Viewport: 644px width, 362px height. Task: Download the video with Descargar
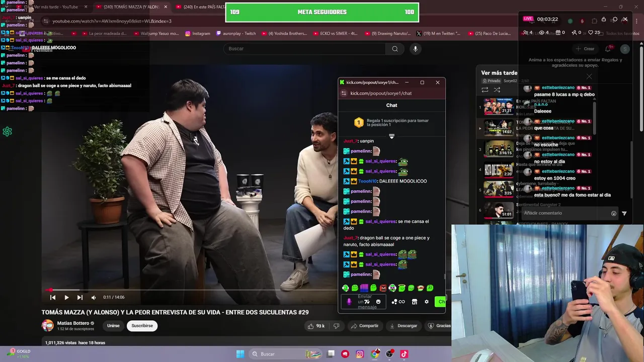(x=404, y=326)
